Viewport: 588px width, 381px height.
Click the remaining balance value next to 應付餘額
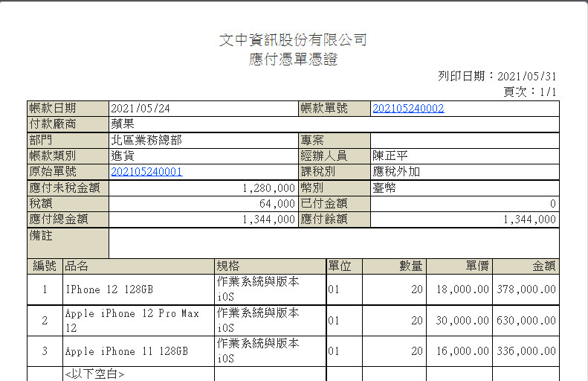click(x=529, y=220)
